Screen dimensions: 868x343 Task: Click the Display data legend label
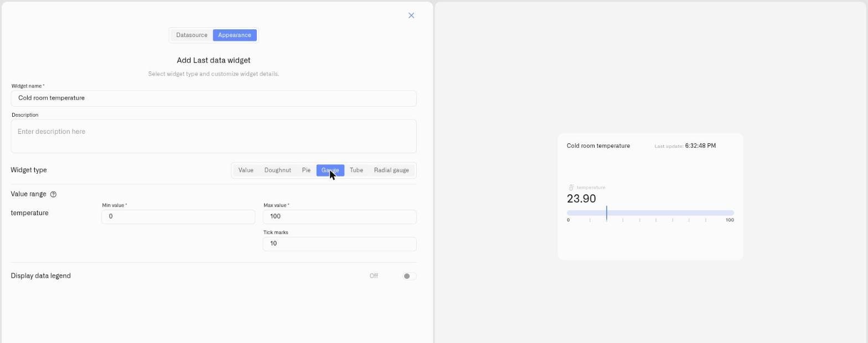pos(41,276)
